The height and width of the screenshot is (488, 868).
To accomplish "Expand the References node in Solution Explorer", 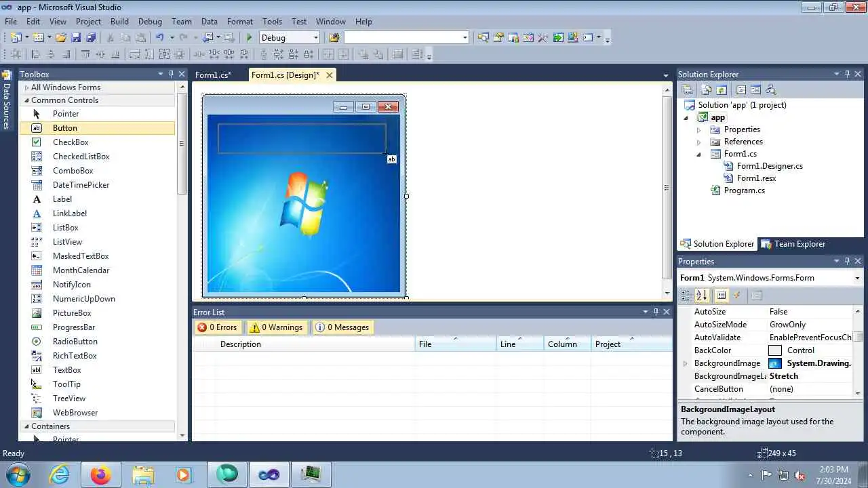I will click(x=698, y=142).
